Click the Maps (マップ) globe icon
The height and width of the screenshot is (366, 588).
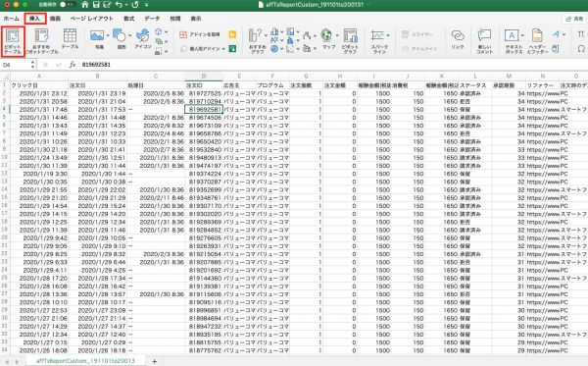pyautogui.click(x=326, y=35)
